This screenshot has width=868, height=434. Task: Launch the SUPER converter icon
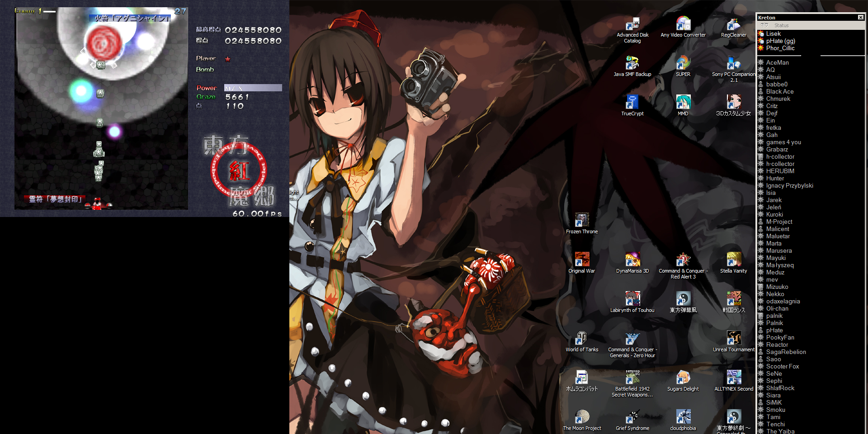click(683, 63)
